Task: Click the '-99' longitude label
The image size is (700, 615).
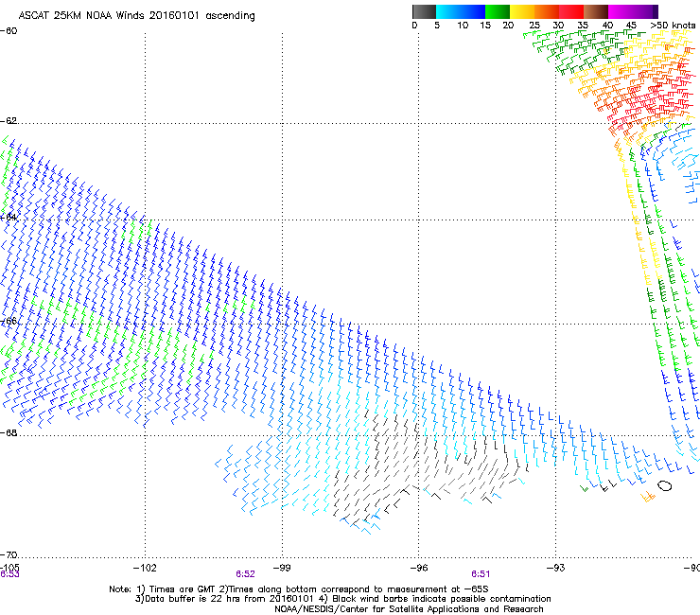Action: [282, 568]
